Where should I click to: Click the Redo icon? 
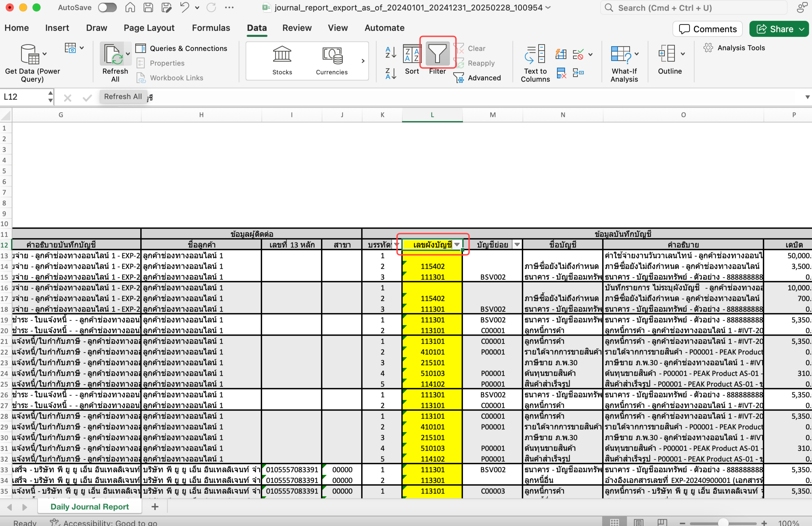click(211, 7)
